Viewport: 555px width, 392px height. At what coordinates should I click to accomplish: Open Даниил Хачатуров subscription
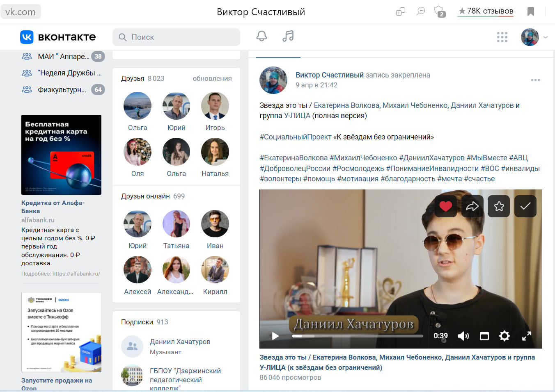180,342
